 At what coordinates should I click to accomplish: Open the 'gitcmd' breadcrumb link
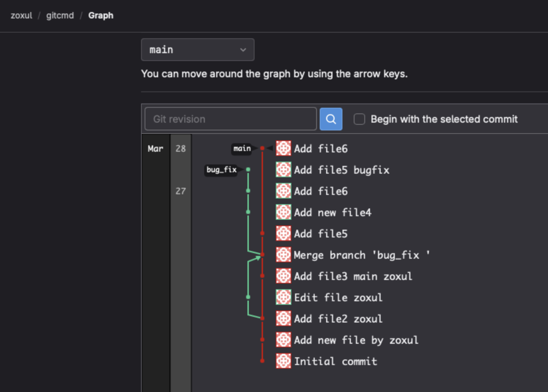pyautogui.click(x=60, y=16)
